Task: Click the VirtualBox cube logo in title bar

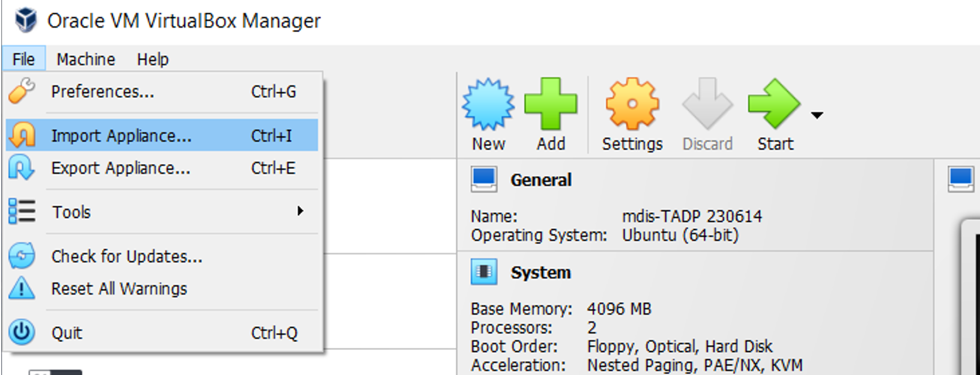Action: pyautogui.click(x=25, y=20)
